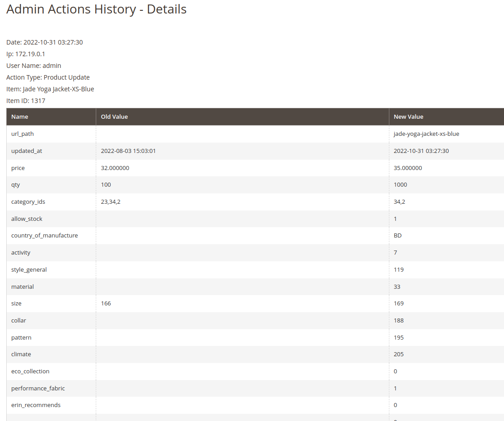Click the pattern new value 195
Image resolution: width=504 pixels, height=421 pixels.
(399, 337)
